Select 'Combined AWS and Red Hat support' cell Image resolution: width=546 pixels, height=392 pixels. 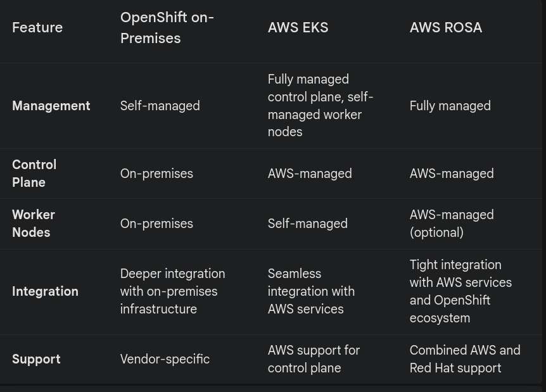[x=464, y=359]
